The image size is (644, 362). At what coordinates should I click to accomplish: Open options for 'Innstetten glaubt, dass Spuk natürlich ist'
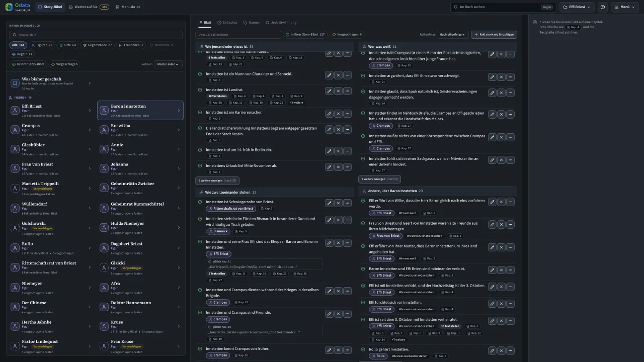click(x=510, y=93)
